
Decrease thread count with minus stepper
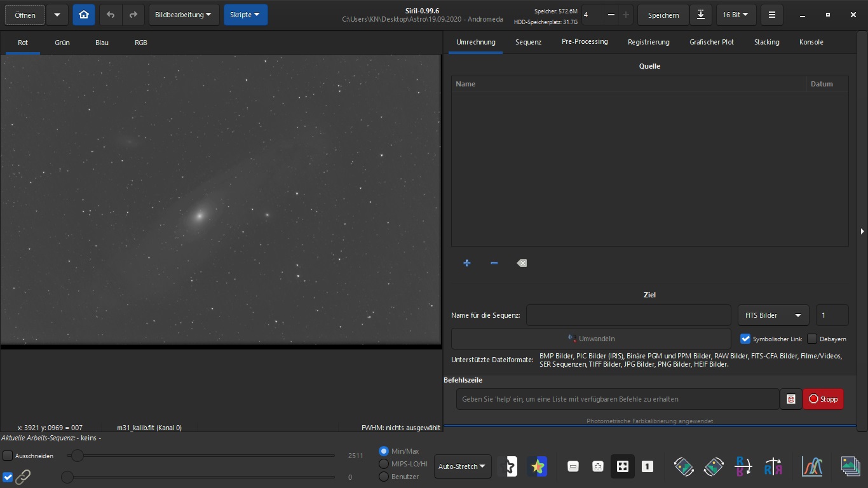click(x=611, y=15)
